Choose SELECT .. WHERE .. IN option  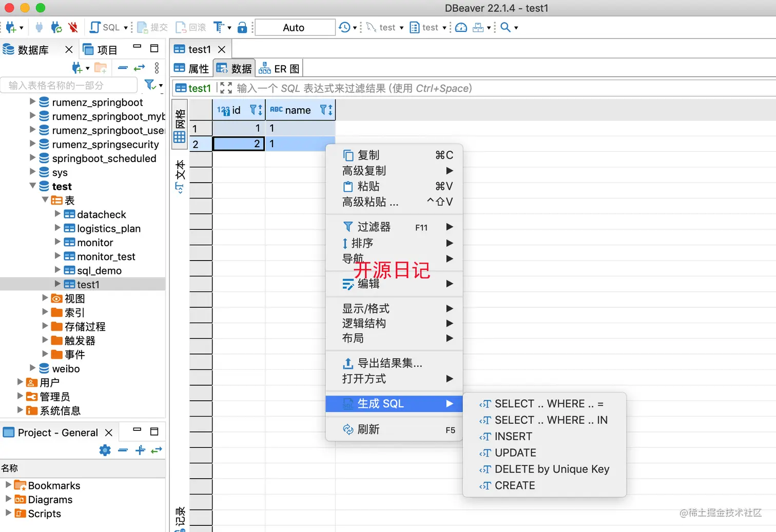[x=544, y=420]
